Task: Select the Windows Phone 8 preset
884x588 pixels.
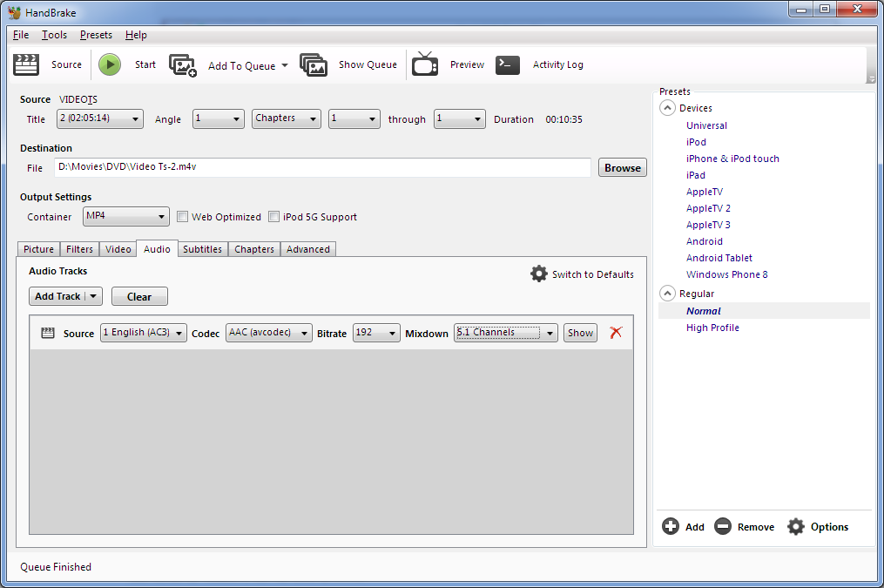Action: pyautogui.click(x=726, y=274)
